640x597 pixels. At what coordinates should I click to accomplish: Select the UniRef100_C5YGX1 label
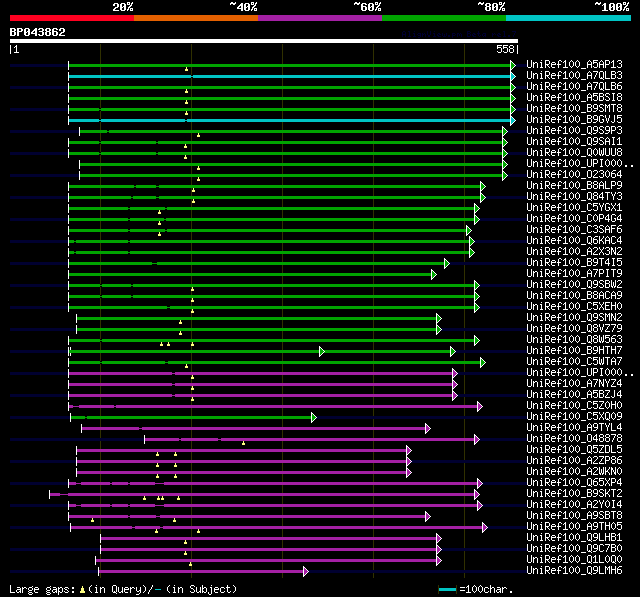coord(574,208)
